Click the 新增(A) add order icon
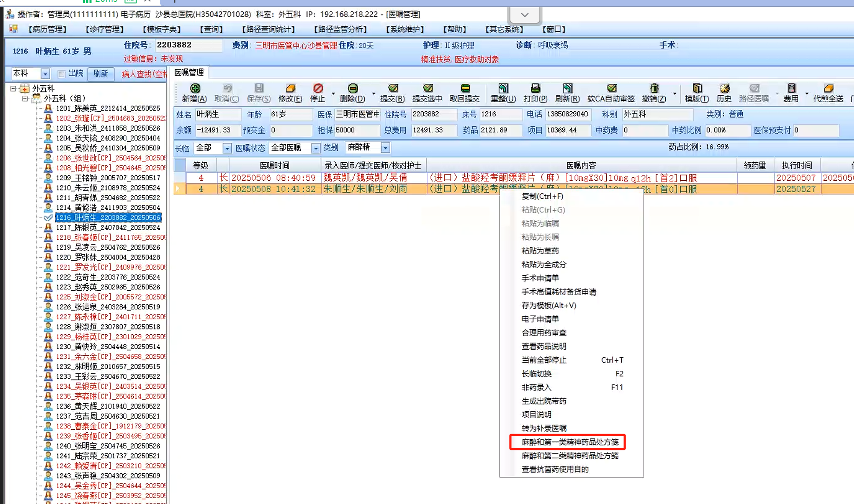This screenshot has width=854, height=504. (x=194, y=89)
